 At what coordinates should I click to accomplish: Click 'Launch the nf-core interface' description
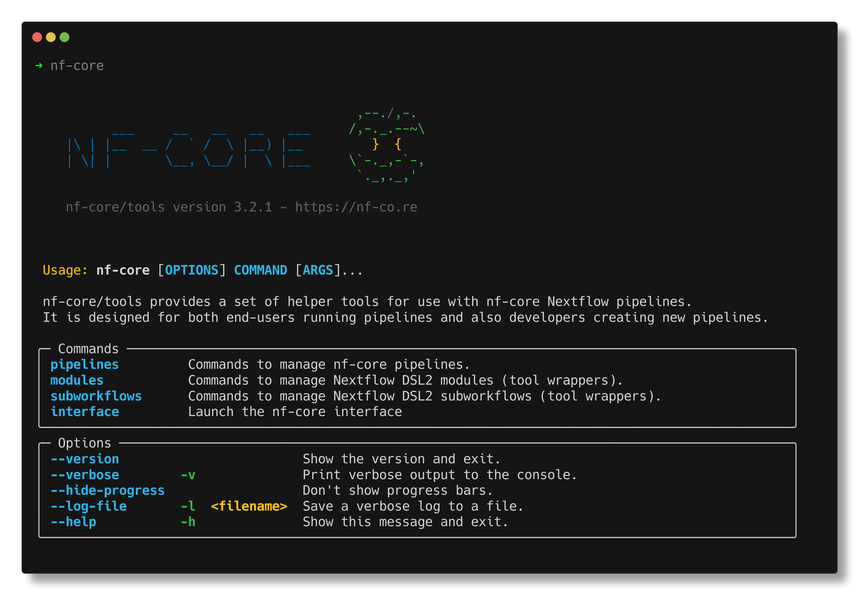[295, 412]
